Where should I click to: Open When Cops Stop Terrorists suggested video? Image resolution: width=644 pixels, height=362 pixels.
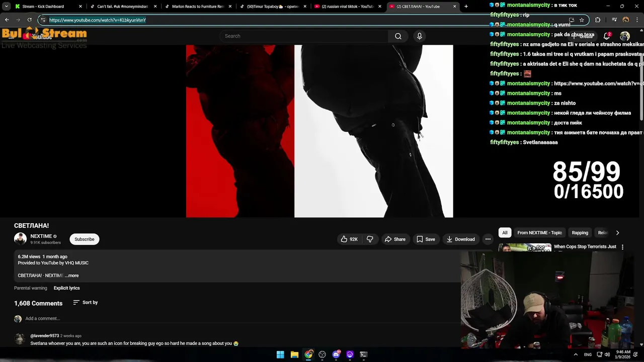coord(585,247)
